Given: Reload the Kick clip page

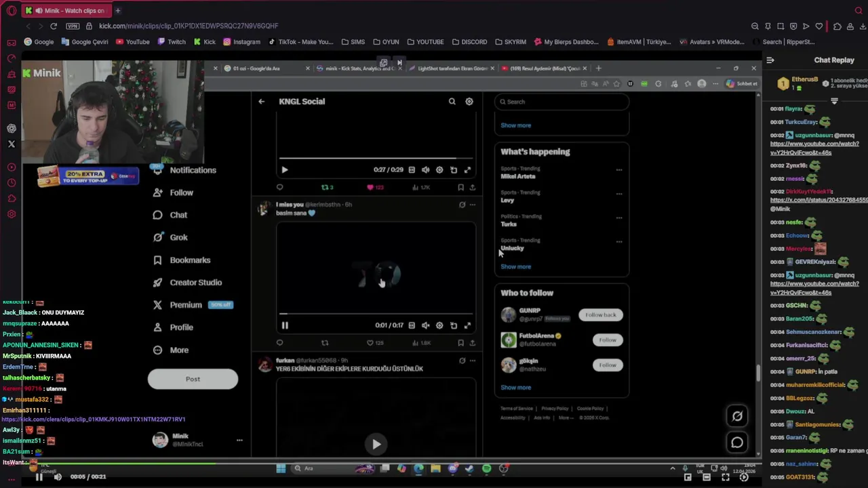Looking at the screenshot, I should click(x=54, y=26).
